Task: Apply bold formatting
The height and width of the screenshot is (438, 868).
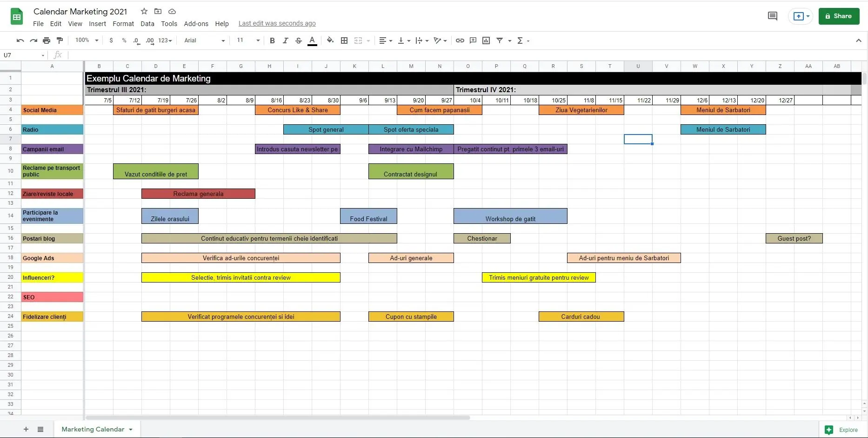Action: coord(272,40)
